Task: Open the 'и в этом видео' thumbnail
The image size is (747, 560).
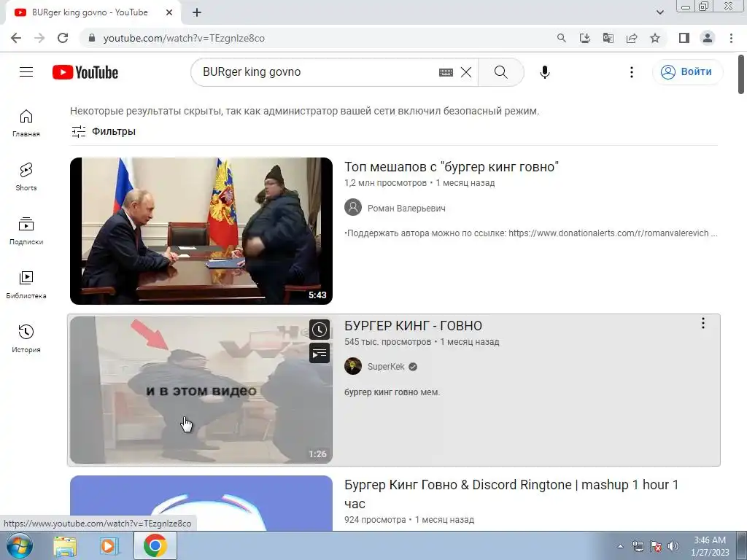Action: [x=201, y=390]
